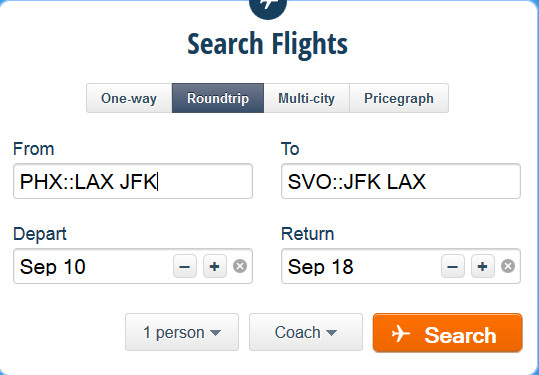Increase the Return date with plus button
539x375 pixels.
coord(483,266)
